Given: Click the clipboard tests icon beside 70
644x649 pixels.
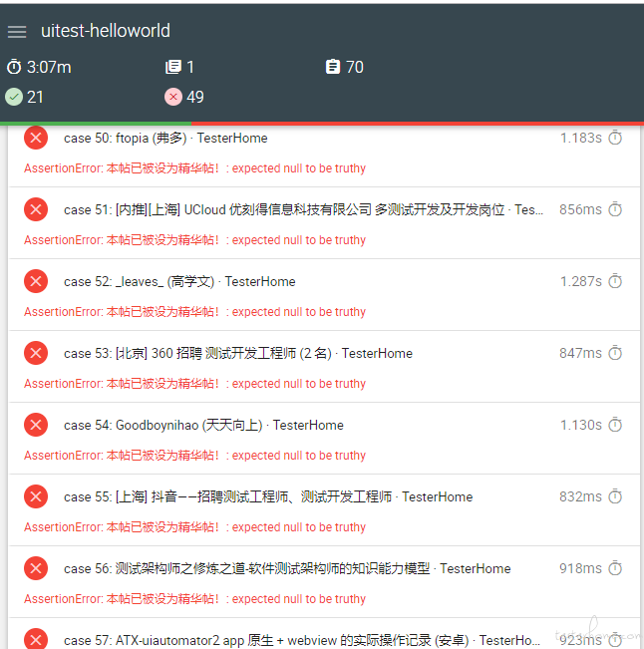Looking at the screenshot, I should (x=333, y=67).
